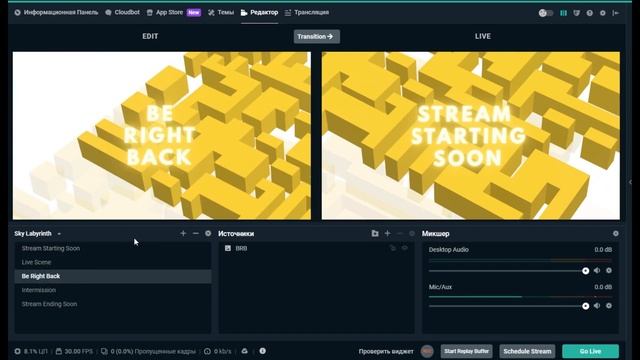Remove selected source with minus icon
Image resolution: width=640 pixels, height=360 pixels.
[x=400, y=233]
